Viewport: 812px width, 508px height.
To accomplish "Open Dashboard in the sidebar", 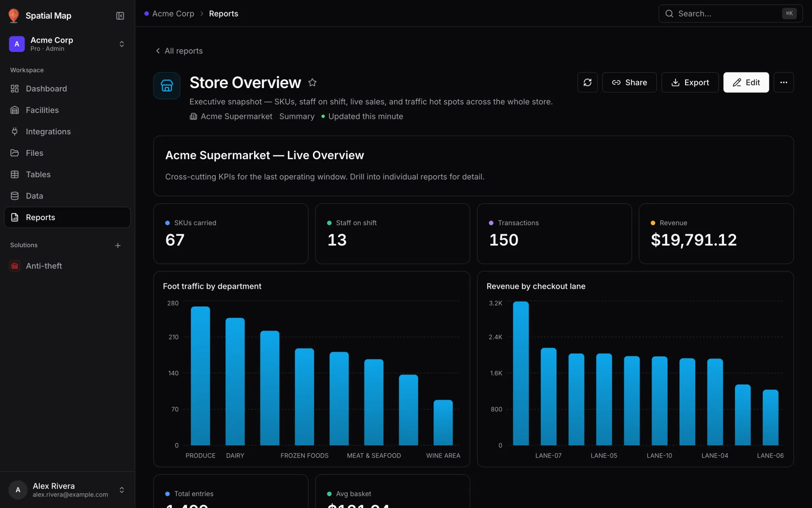I will [x=68, y=88].
